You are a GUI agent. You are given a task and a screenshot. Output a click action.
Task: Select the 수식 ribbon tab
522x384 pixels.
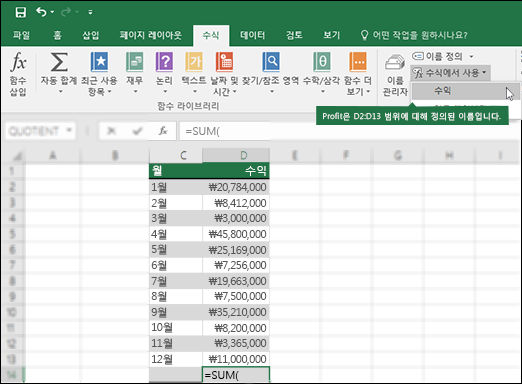(x=211, y=35)
